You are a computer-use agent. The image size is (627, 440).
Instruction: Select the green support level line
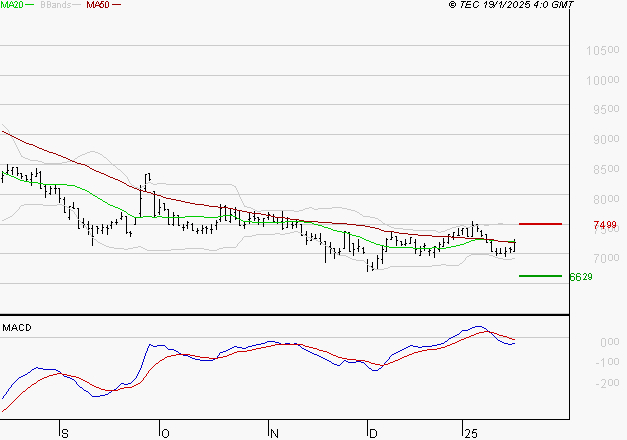(x=540, y=275)
